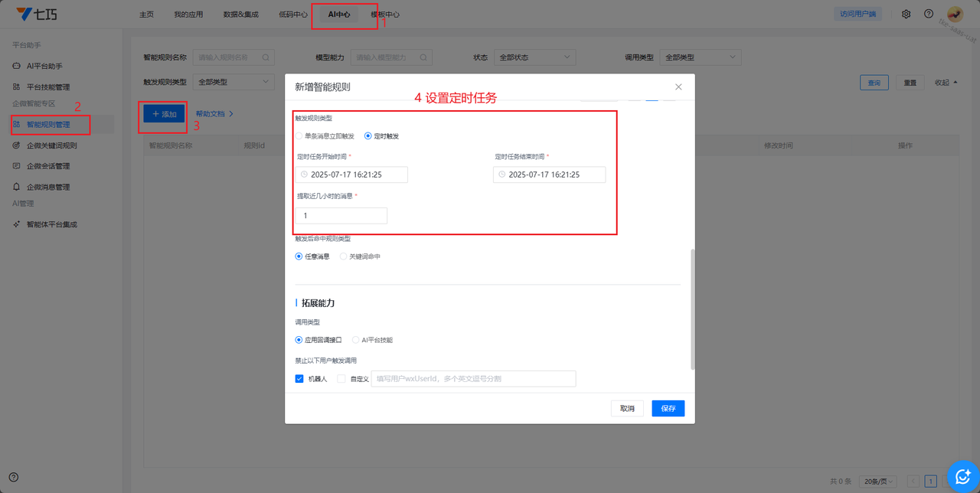Image resolution: width=980 pixels, height=493 pixels.
Task: Click the clock icon in 定时任务开始时间 field
Action: [x=304, y=175]
